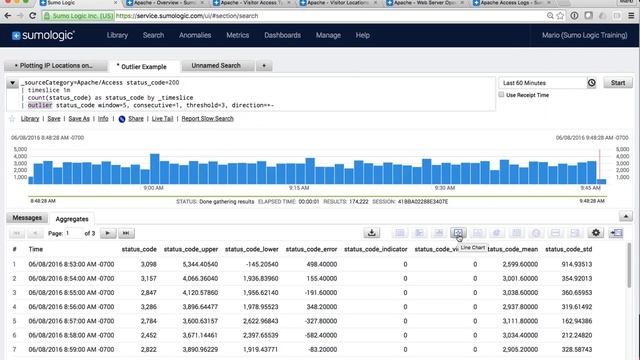
Task: Select the Outlier Example tab
Action: click(x=144, y=67)
